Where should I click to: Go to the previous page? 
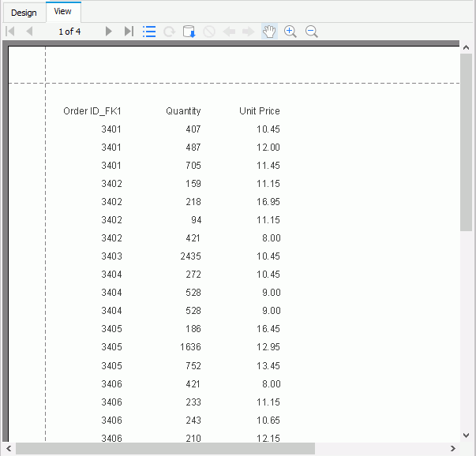pyautogui.click(x=29, y=32)
